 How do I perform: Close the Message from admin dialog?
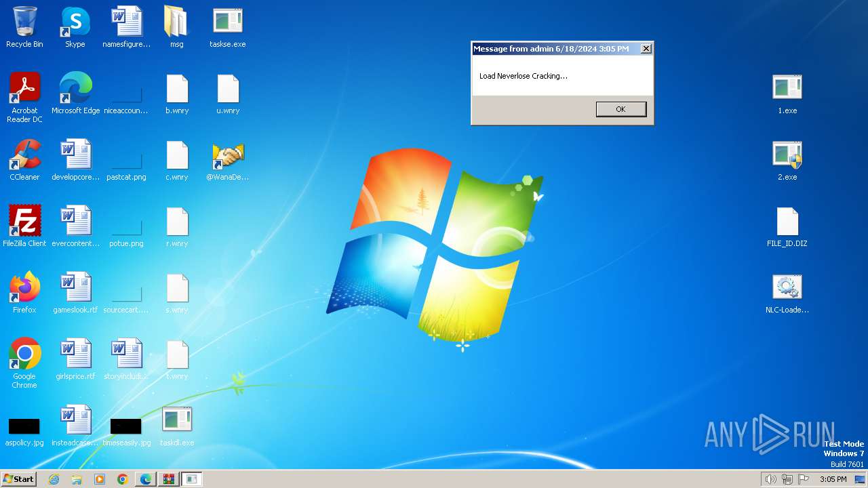pyautogui.click(x=646, y=49)
